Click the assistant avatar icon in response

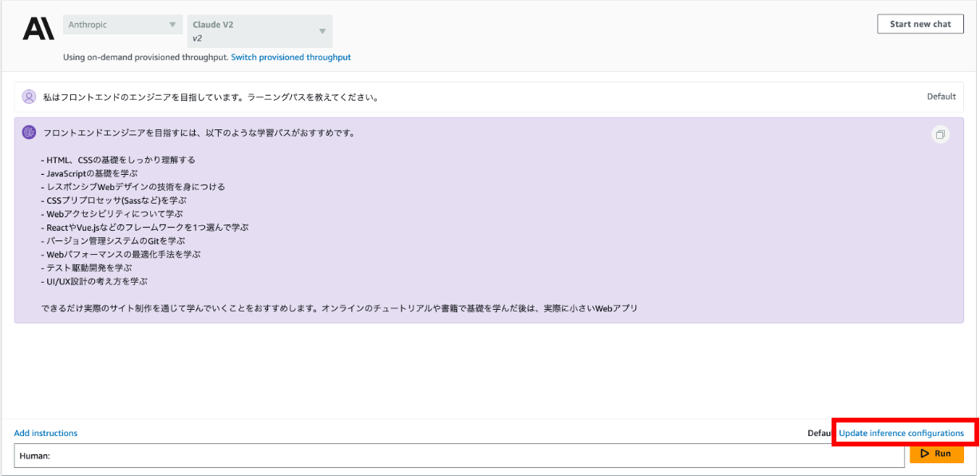click(x=29, y=133)
